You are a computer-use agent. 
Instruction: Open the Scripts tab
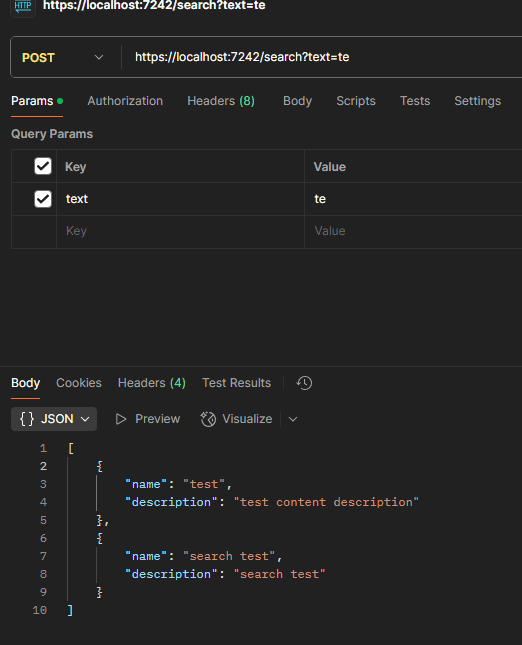coord(356,101)
